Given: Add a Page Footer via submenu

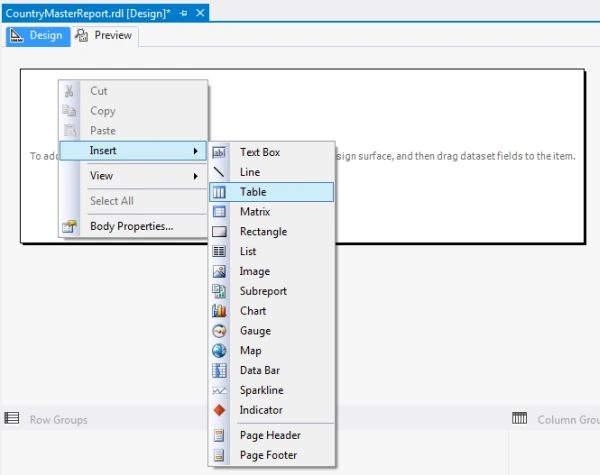Looking at the screenshot, I should click(272, 455).
